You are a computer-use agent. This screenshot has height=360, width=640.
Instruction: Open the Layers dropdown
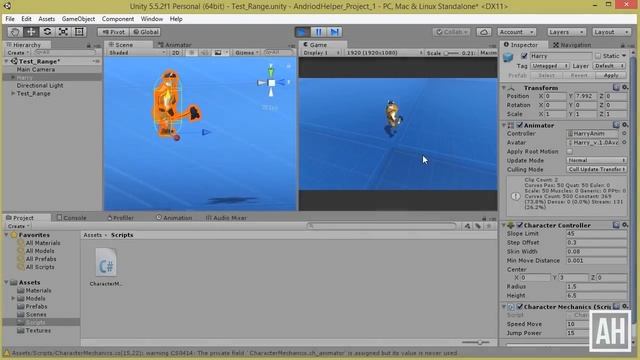pyautogui.click(x=567, y=32)
